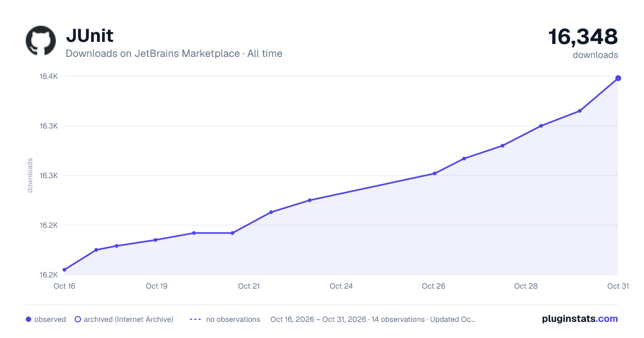Image resolution: width=644 pixels, height=338 pixels.
Task: Click the Oct 28 x-axis label
Action: pyautogui.click(x=526, y=286)
